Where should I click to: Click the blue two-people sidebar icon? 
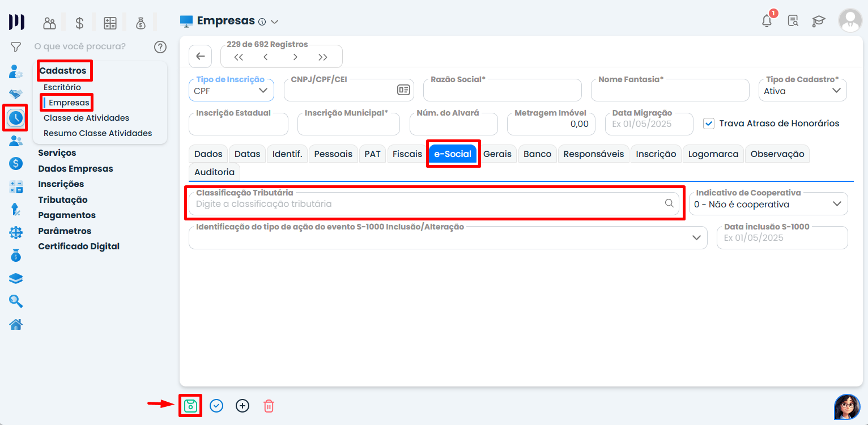pos(16,141)
